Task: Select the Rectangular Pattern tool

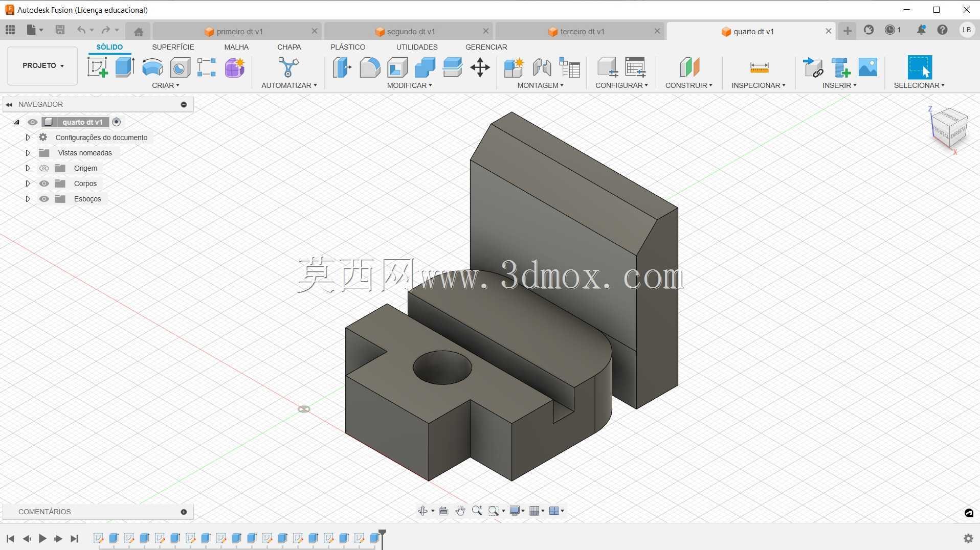Action: click(207, 67)
